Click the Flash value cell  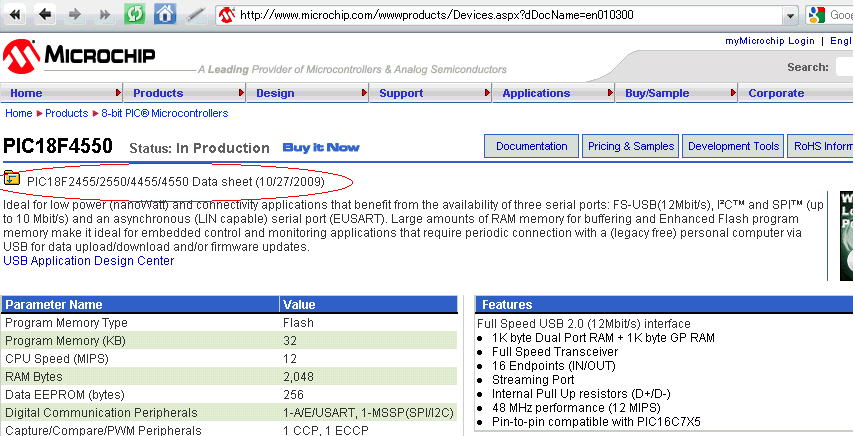click(x=298, y=323)
